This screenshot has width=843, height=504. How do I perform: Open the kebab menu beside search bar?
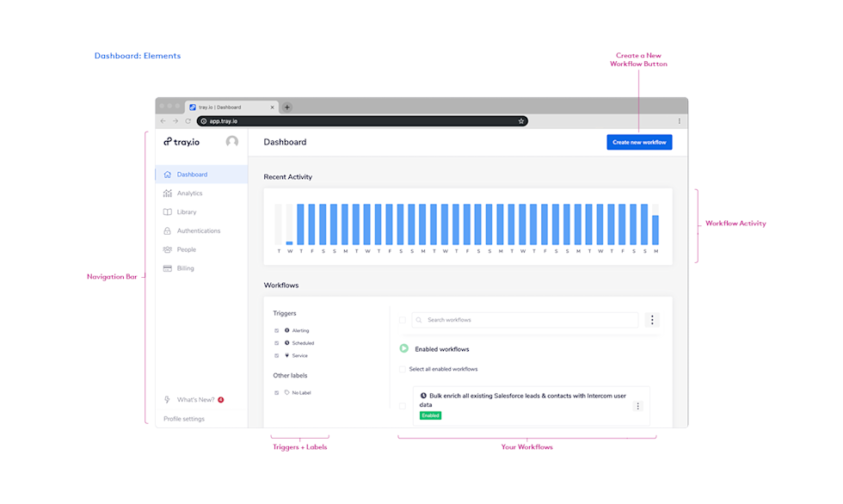point(652,319)
